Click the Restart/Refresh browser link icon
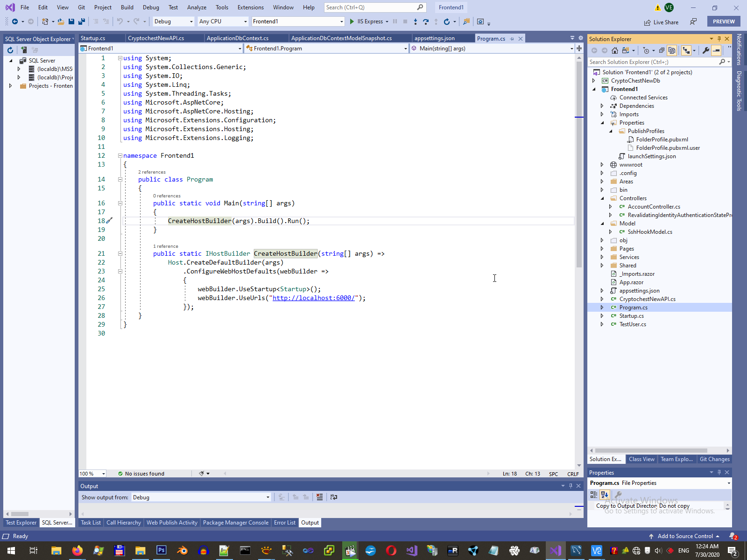The height and width of the screenshot is (560, 747). point(447,21)
